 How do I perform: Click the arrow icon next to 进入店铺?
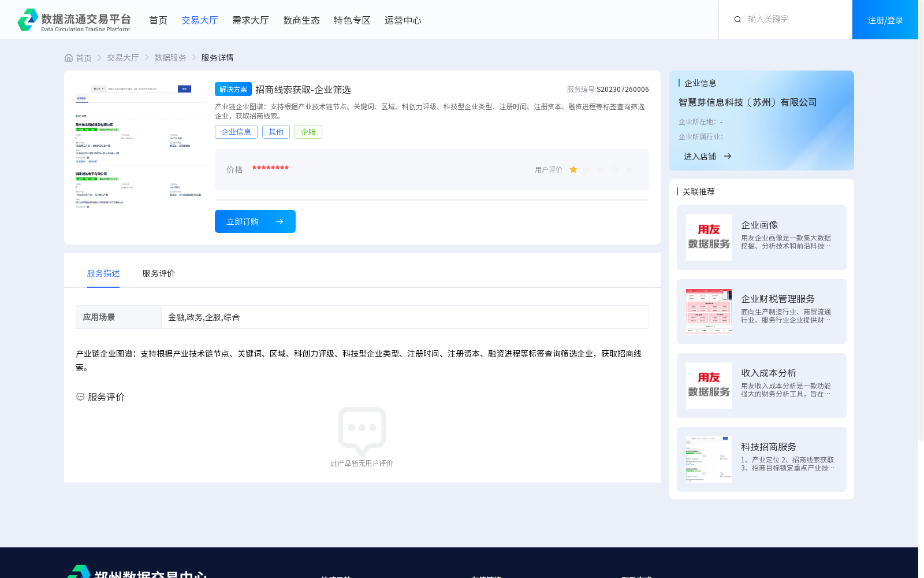click(x=728, y=156)
